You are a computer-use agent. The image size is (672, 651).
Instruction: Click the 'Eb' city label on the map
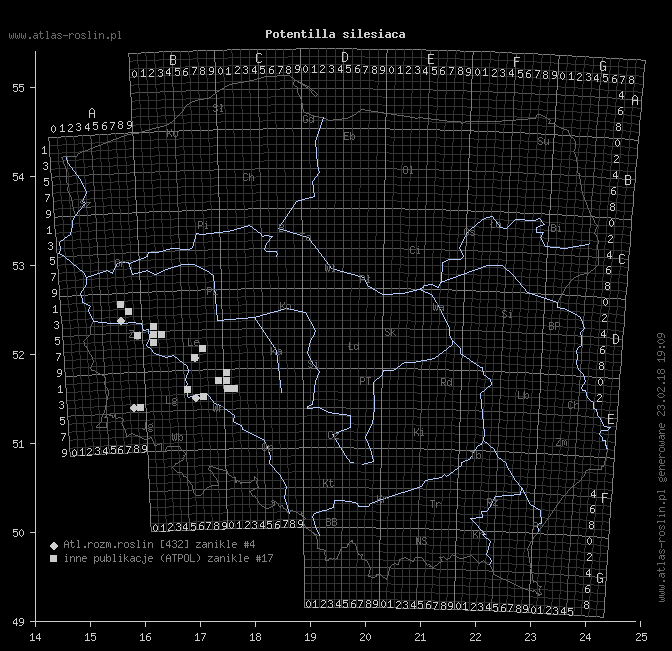pyautogui.click(x=349, y=137)
